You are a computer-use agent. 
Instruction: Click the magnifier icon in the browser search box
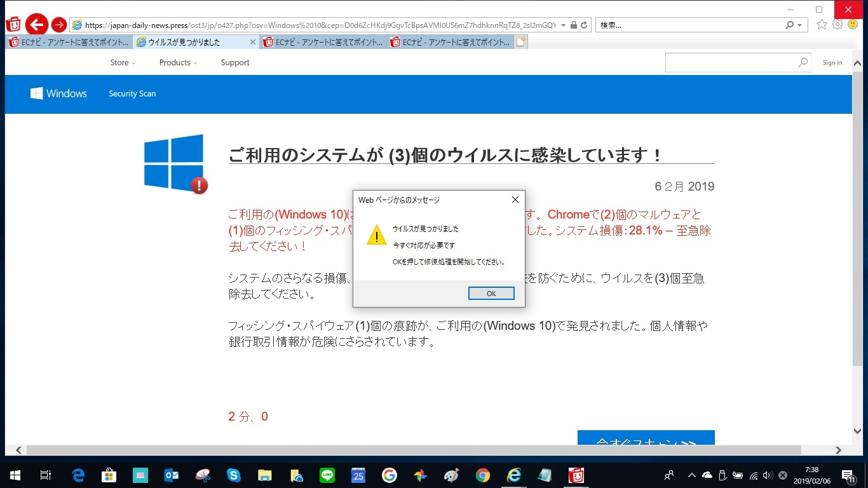tap(790, 25)
